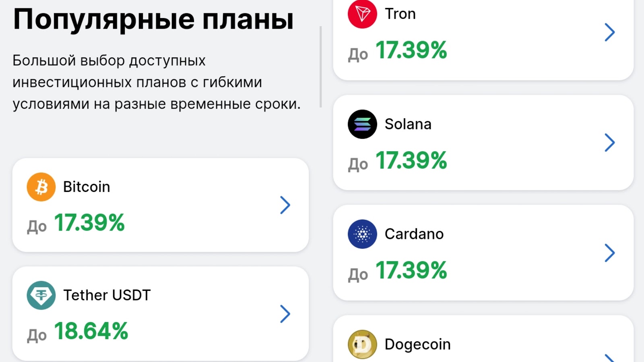The image size is (644, 362).
Task: Click the orange Bitcoin logo icon
Action: pos(41,187)
